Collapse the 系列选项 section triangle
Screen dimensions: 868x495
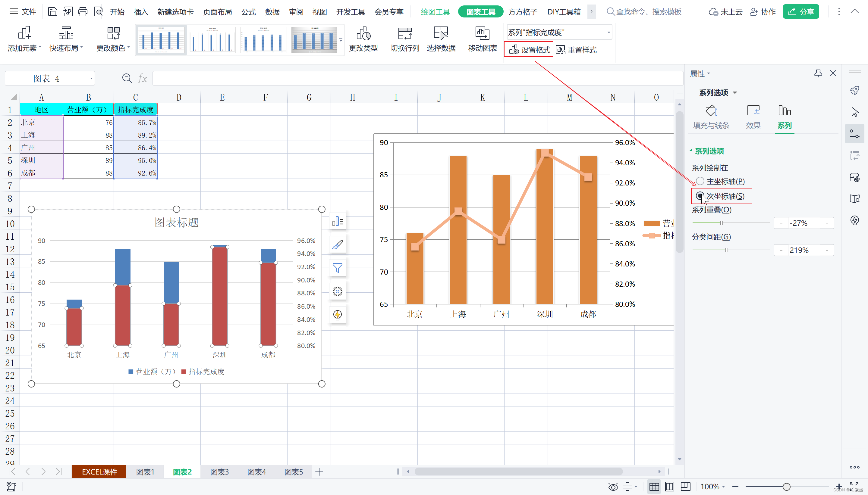click(691, 150)
